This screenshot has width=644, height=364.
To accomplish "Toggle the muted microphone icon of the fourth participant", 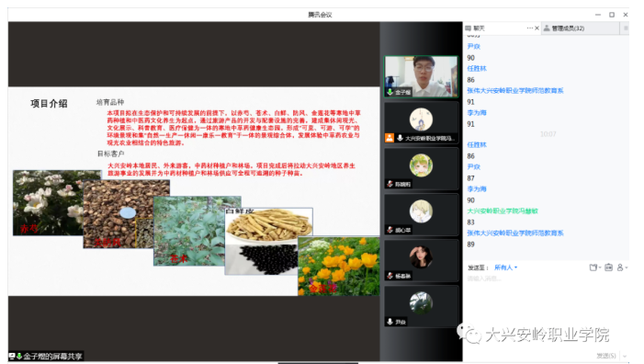I will click(390, 230).
